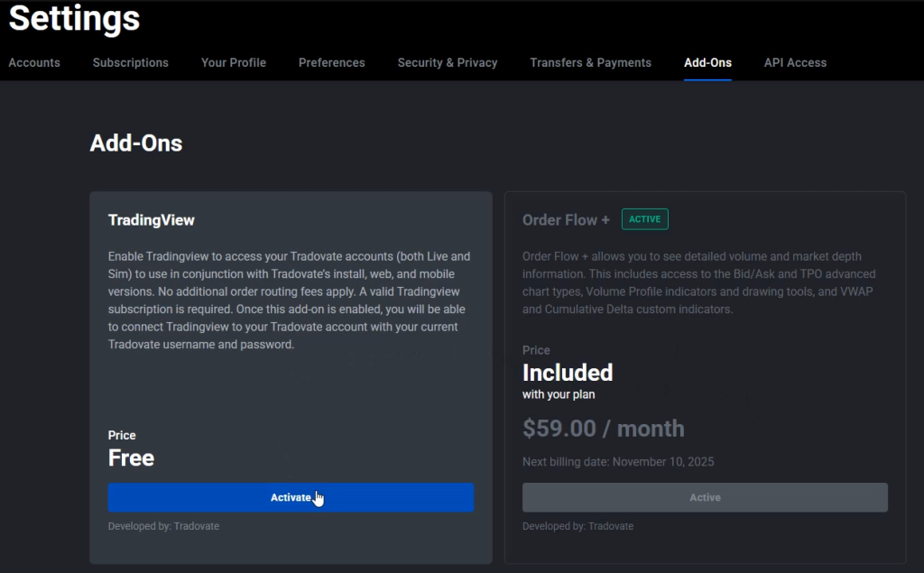Click the grayed-out Active button
This screenshot has width=924, height=573.
click(705, 497)
